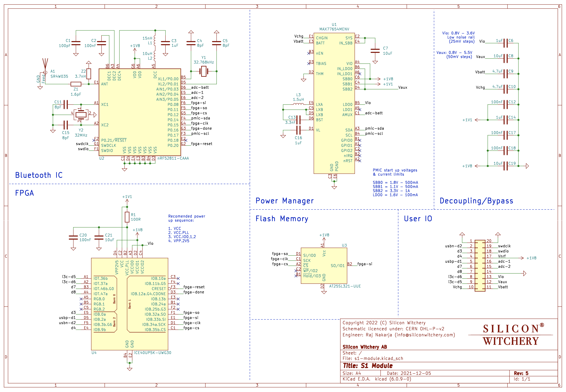The height and width of the screenshot is (392, 566).
Task: Select the C13 3.3nF capacitor symbol
Action: pos(298,120)
